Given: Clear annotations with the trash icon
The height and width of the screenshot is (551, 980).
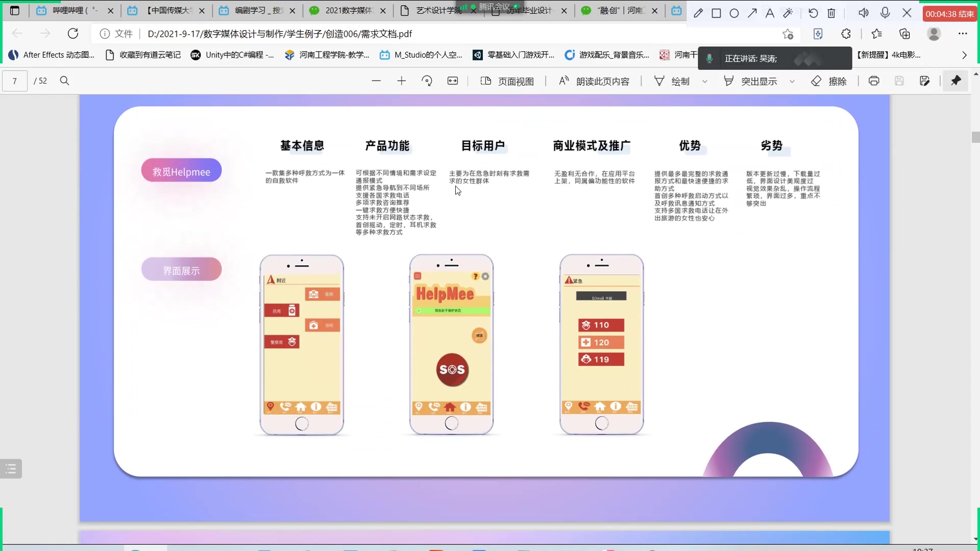Looking at the screenshot, I should tap(831, 13).
